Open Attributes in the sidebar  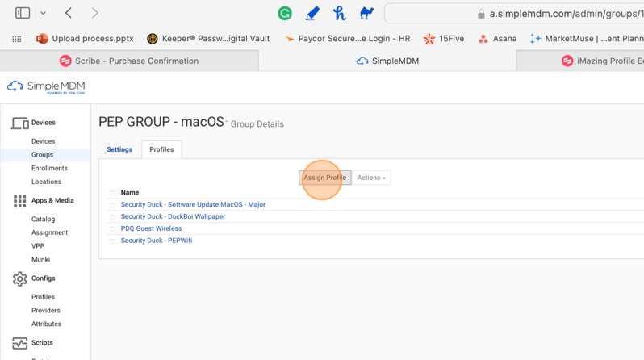(46, 324)
